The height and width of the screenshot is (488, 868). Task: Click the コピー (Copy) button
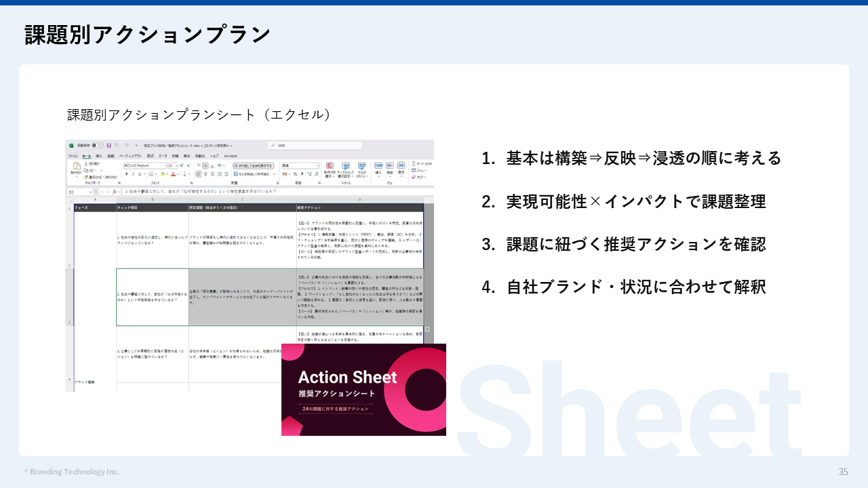(x=90, y=171)
